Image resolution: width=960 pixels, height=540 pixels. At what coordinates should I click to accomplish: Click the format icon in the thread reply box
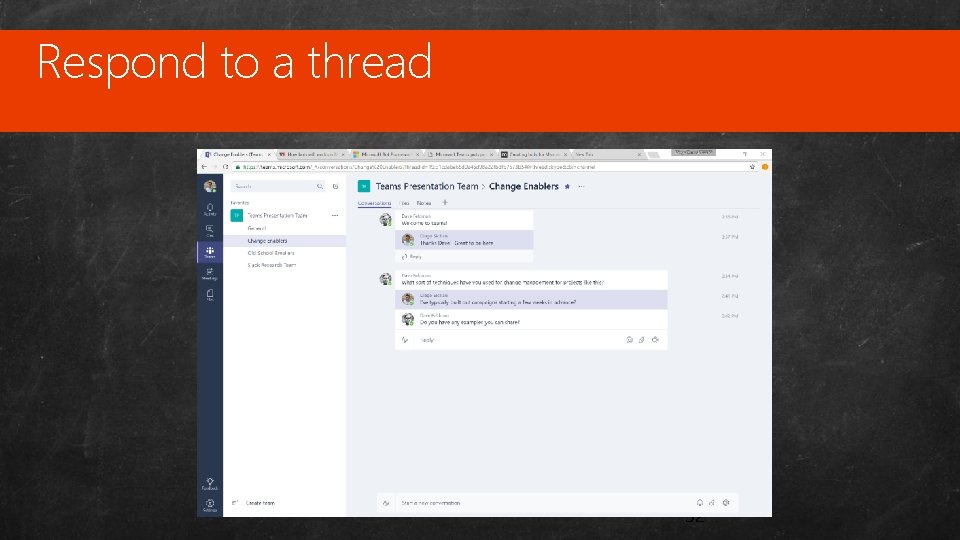pos(405,340)
